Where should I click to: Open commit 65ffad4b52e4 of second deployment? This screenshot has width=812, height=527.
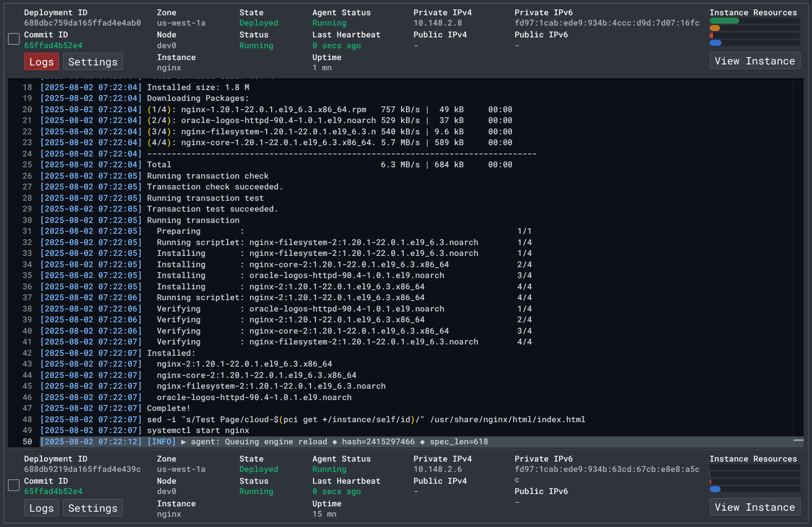pyautogui.click(x=53, y=492)
